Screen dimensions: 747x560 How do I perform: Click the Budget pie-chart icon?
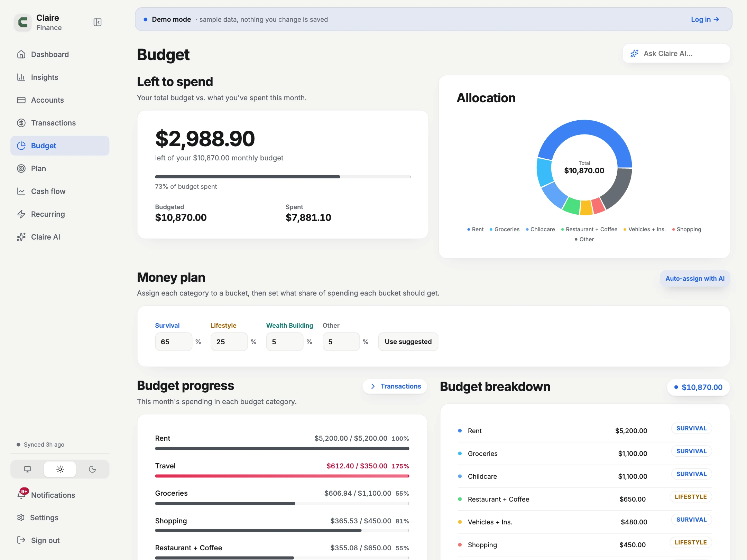(x=21, y=146)
